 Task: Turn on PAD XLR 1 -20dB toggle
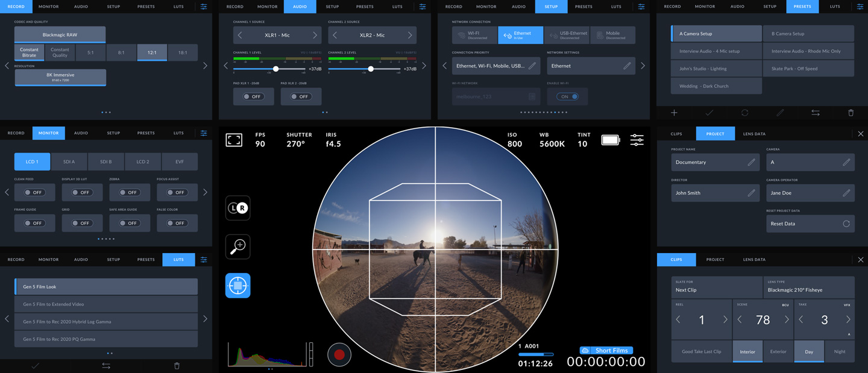[253, 96]
